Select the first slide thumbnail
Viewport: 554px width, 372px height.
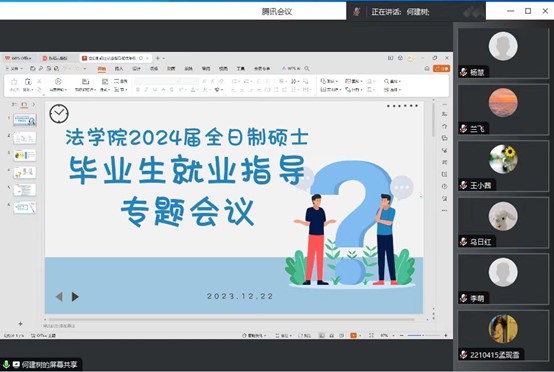click(25, 120)
